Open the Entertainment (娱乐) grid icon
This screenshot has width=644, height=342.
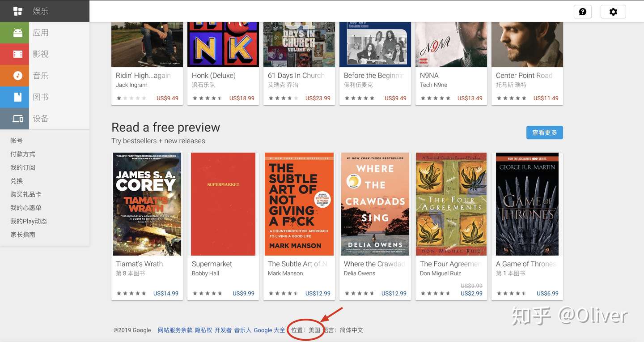[18, 11]
